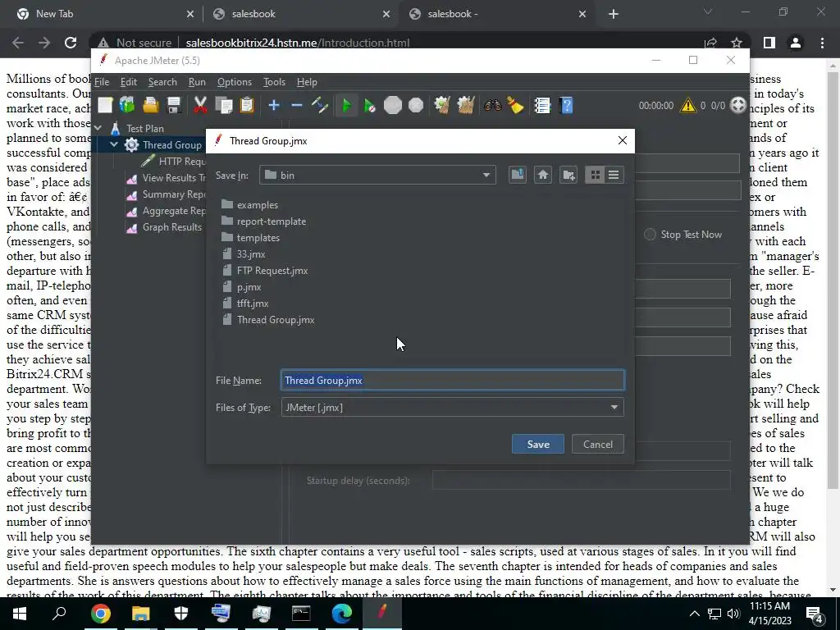Click the Clear All results icon

click(466, 106)
